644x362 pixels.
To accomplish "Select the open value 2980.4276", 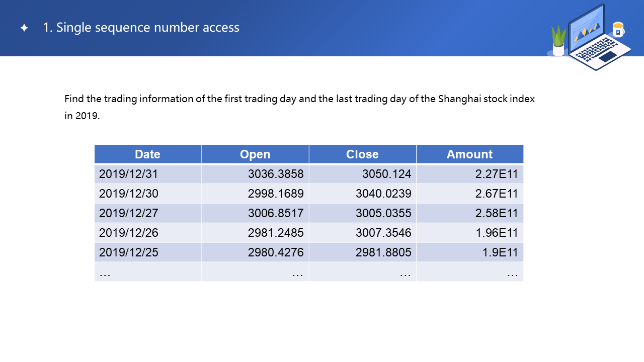I will click(x=276, y=252).
